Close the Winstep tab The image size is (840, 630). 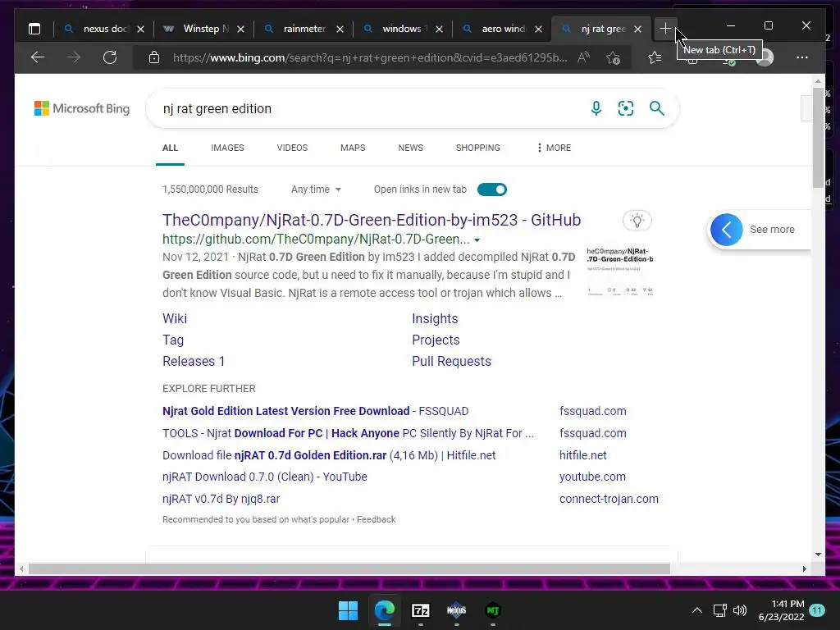[x=240, y=29]
